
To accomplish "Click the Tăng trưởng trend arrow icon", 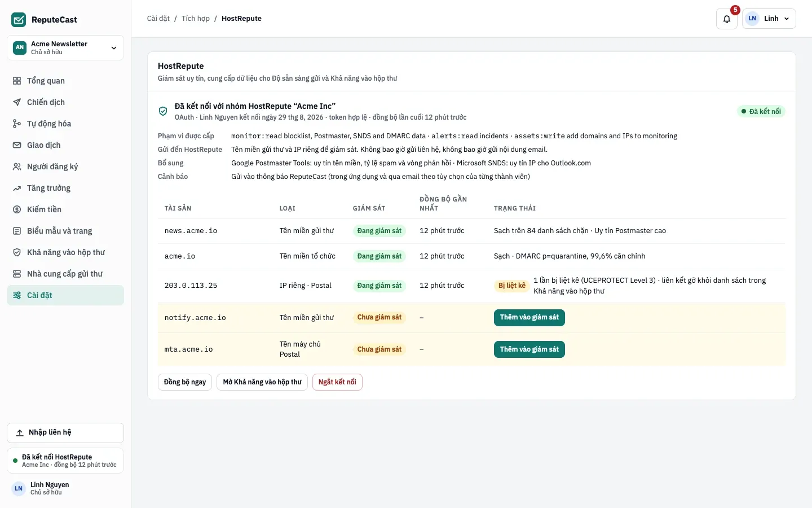I will 17,188.
